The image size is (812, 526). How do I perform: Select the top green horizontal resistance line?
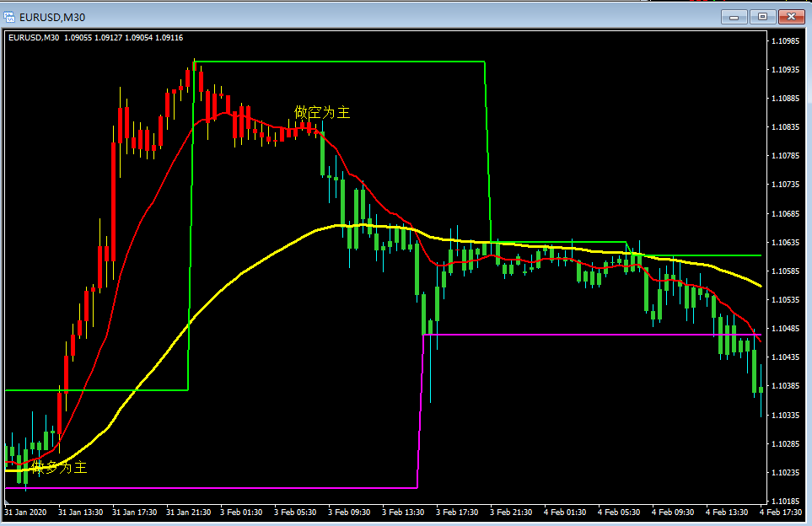point(337,62)
